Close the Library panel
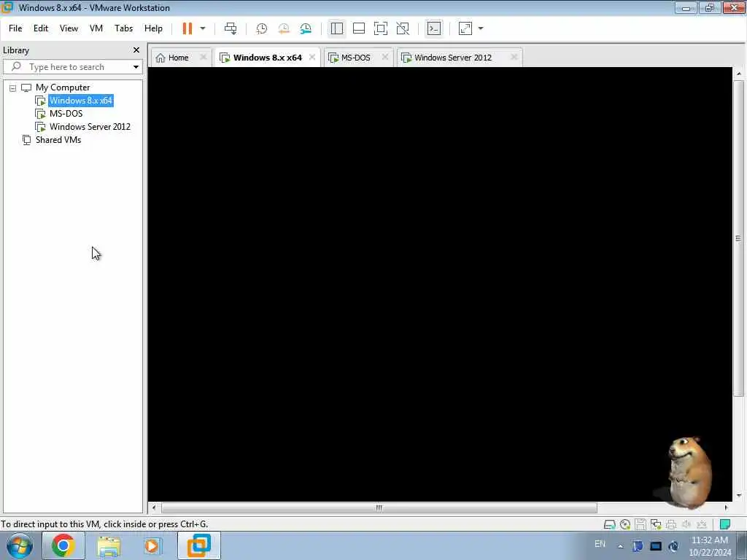Viewport: 747px width, 560px height. tap(136, 50)
